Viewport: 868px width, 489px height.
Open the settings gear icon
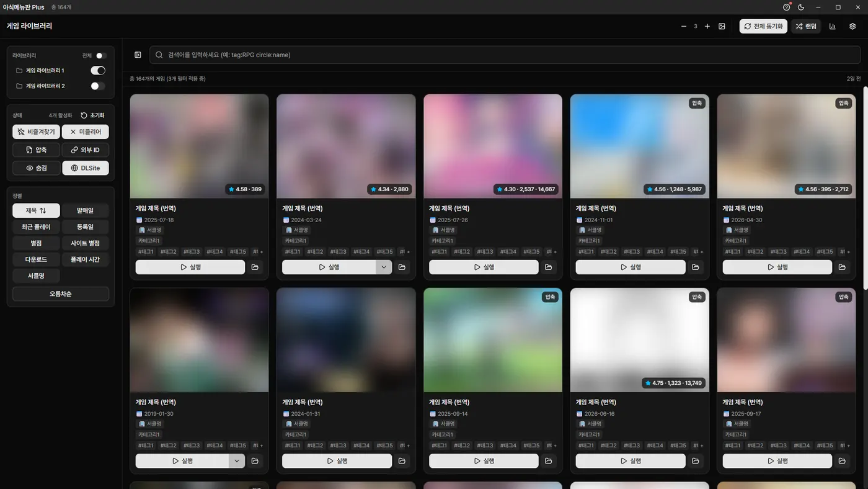(x=852, y=27)
